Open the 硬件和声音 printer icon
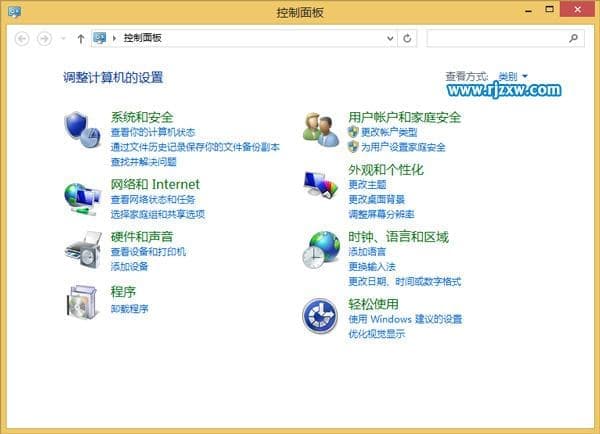The height and width of the screenshot is (434, 600). click(83, 250)
